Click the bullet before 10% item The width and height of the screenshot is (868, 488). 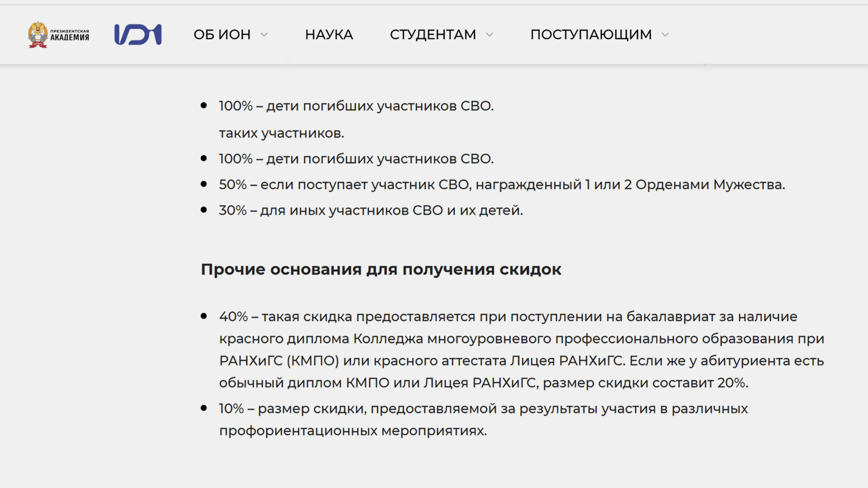(x=204, y=408)
